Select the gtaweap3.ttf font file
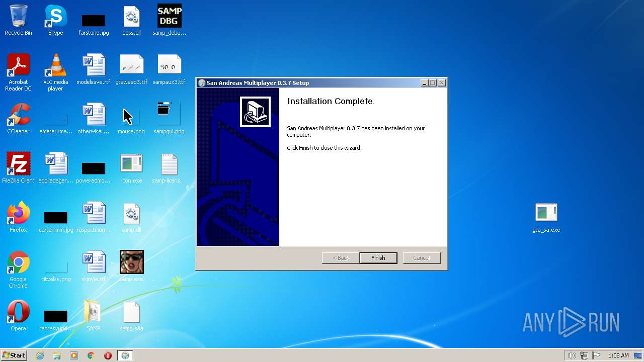 pyautogui.click(x=131, y=69)
